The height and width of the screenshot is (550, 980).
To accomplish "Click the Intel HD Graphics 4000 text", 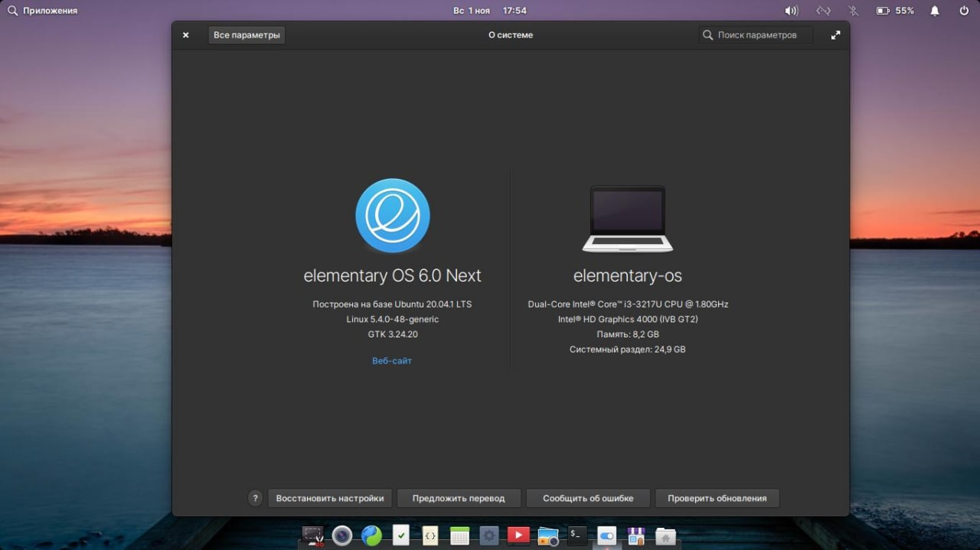I will (x=628, y=319).
